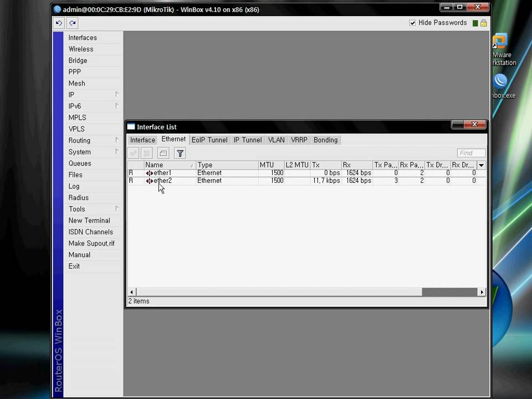Switch to the Bonding tab
This screenshot has height=399, width=532.
click(x=325, y=140)
